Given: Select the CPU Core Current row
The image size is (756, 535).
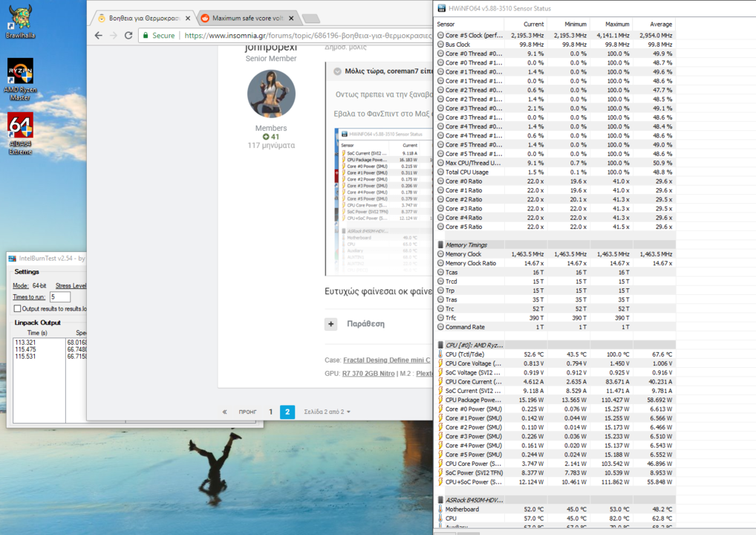Looking at the screenshot, I should 555,382.
